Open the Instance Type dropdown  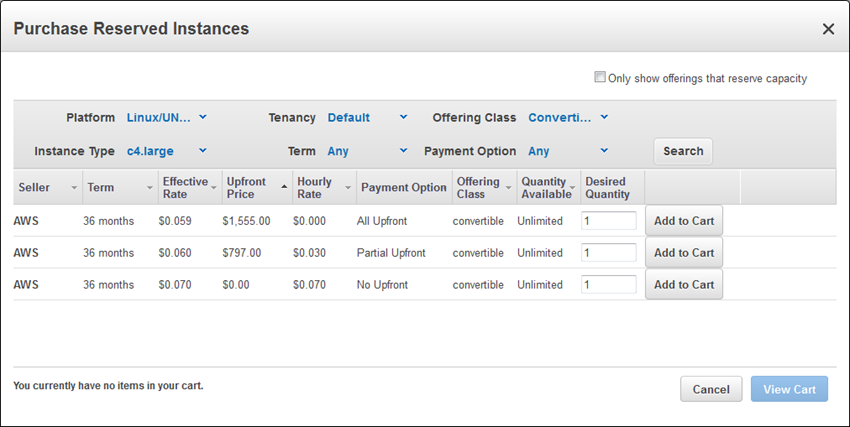click(167, 151)
